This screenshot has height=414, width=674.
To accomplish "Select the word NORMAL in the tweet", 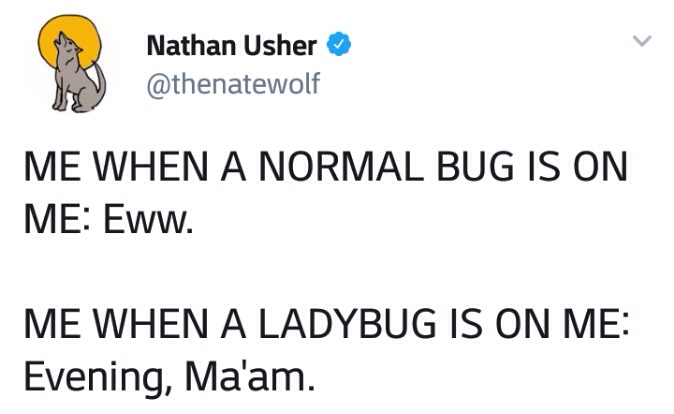I will [x=341, y=167].
